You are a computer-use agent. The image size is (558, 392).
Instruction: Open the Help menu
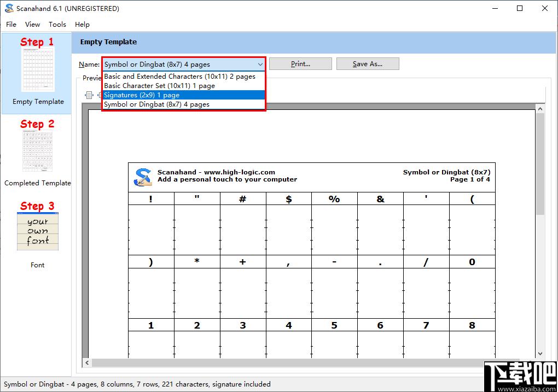pos(82,24)
